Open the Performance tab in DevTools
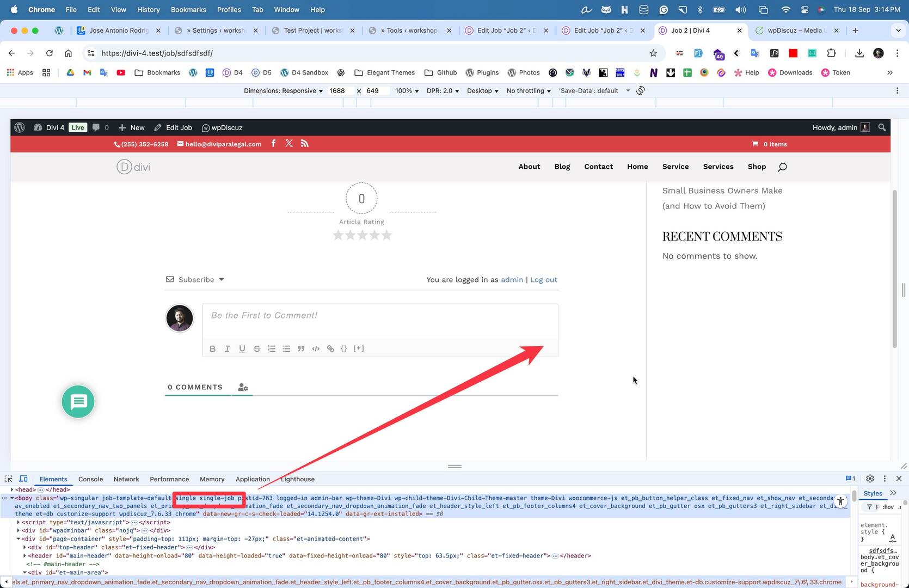The height and width of the screenshot is (588, 909). [x=169, y=479]
